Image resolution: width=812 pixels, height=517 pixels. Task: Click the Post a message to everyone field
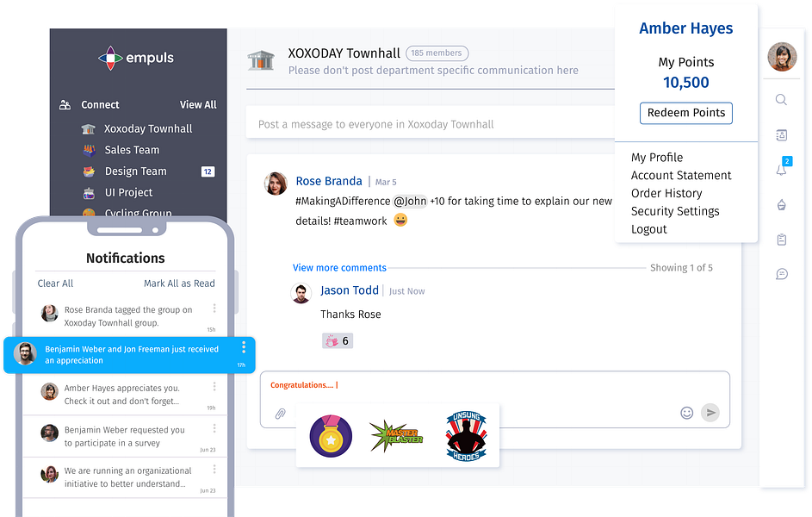[430, 124]
